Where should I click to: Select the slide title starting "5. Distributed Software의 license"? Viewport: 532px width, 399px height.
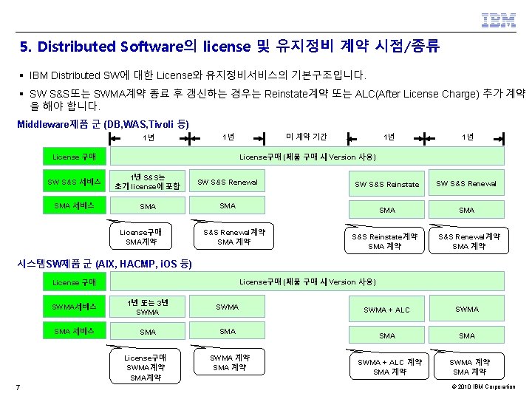(230, 47)
